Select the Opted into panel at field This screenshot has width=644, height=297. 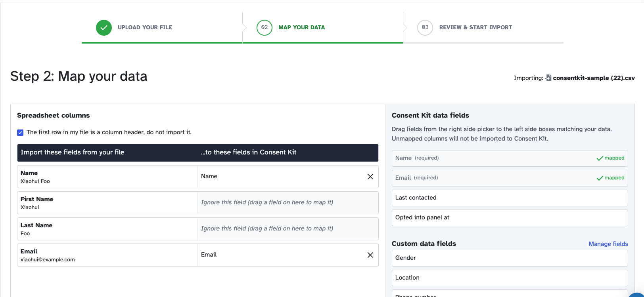coord(510,218)
